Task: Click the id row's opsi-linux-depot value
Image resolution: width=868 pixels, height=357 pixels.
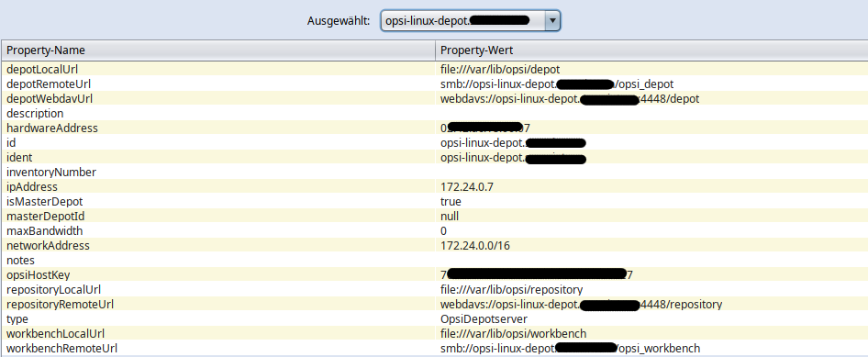Action: click(x=513, y=143)
